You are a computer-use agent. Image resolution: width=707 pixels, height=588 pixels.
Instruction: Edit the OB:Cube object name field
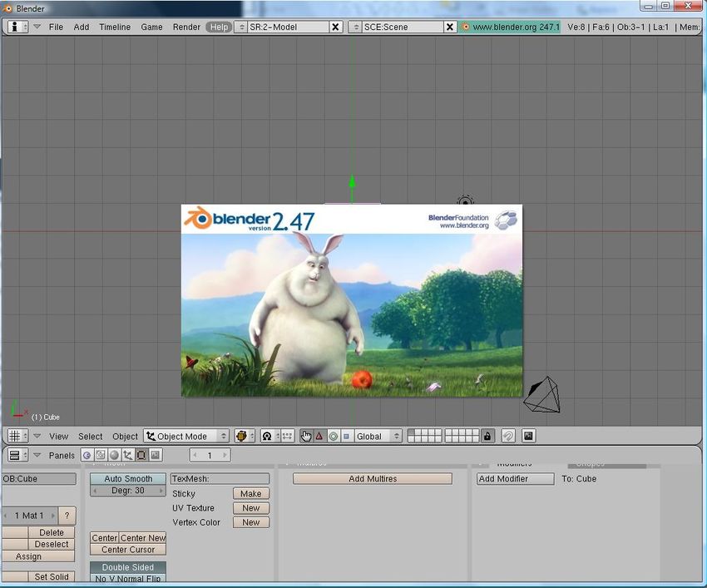pos(39,478)
